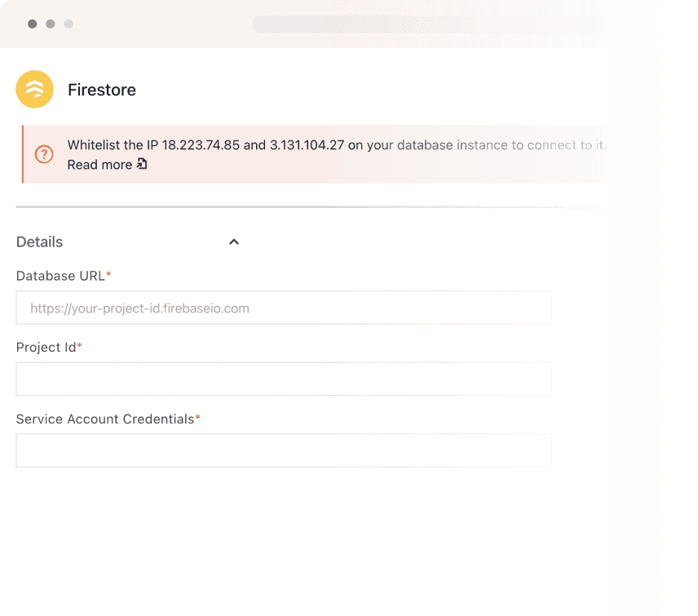
Task: Click the Details heading to toggle the section
Action: (38, 242)
